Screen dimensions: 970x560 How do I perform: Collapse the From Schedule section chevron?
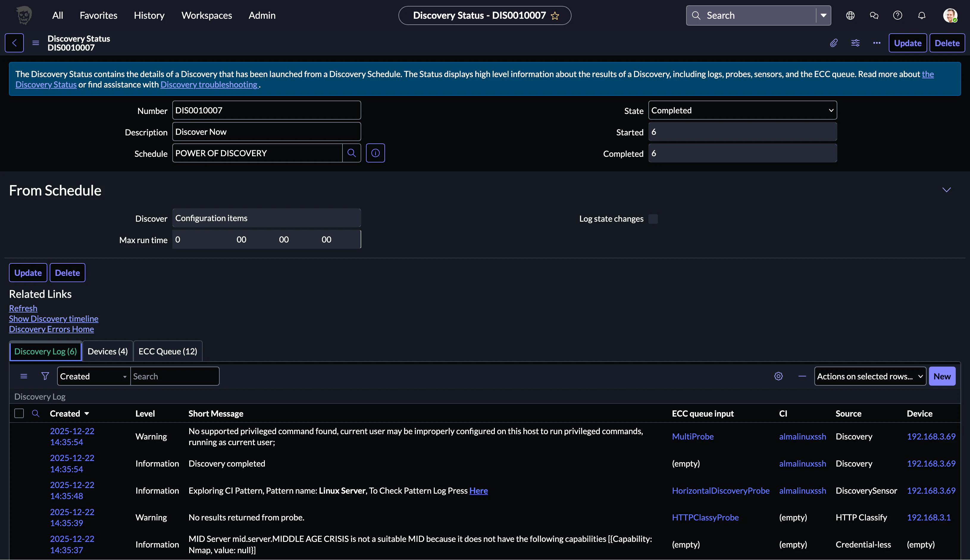[x=946, y=190]
